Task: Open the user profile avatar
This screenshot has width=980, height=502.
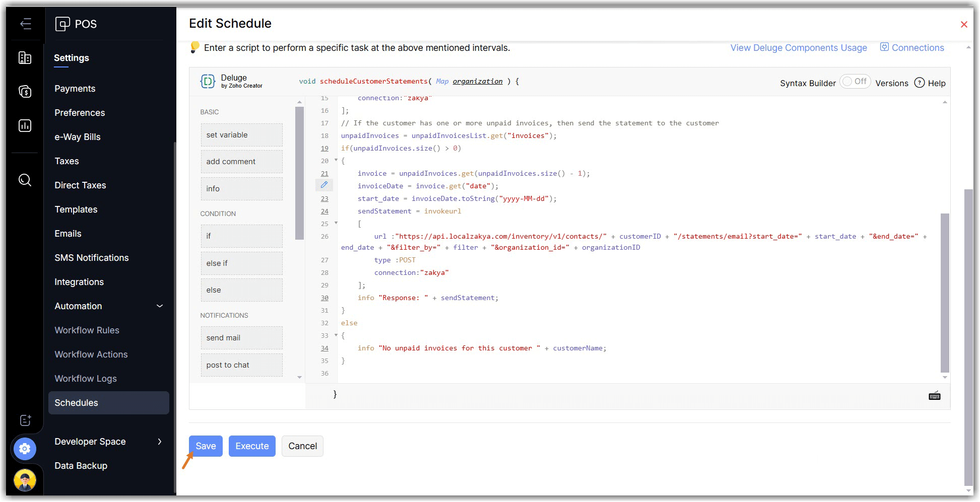Action: tap(25, 479)
